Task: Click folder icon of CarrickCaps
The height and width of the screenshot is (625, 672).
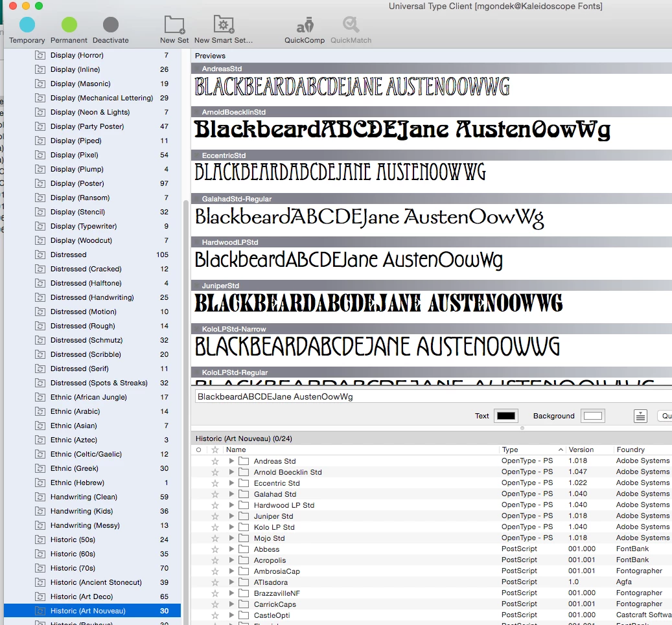Action: point(244,604)
